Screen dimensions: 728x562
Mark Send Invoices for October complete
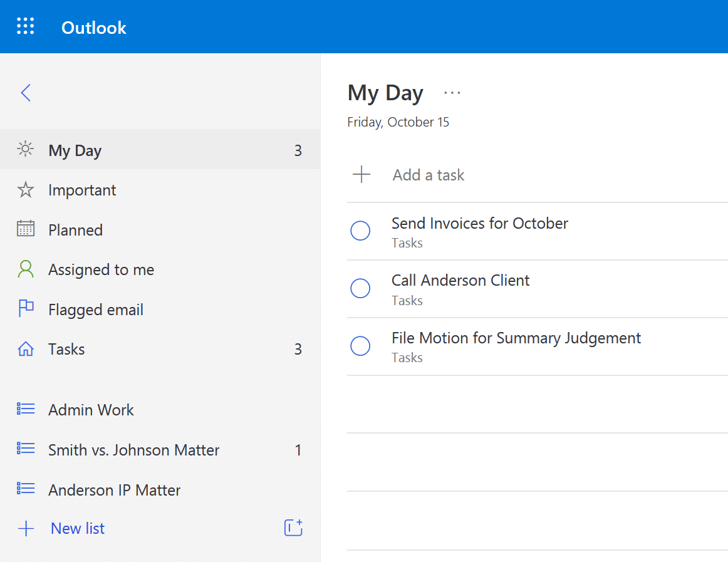tap(360, 231)
